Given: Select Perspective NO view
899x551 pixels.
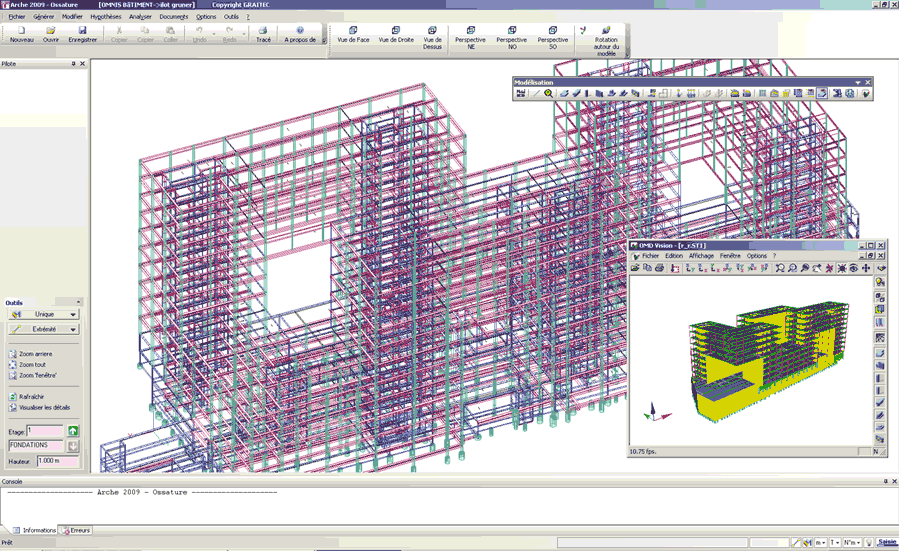Looking at the screenshot, I should [511, 37].
